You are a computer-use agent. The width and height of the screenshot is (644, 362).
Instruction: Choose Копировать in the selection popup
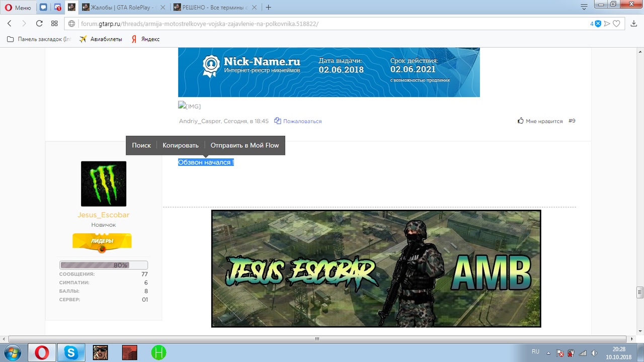(180, 145)
